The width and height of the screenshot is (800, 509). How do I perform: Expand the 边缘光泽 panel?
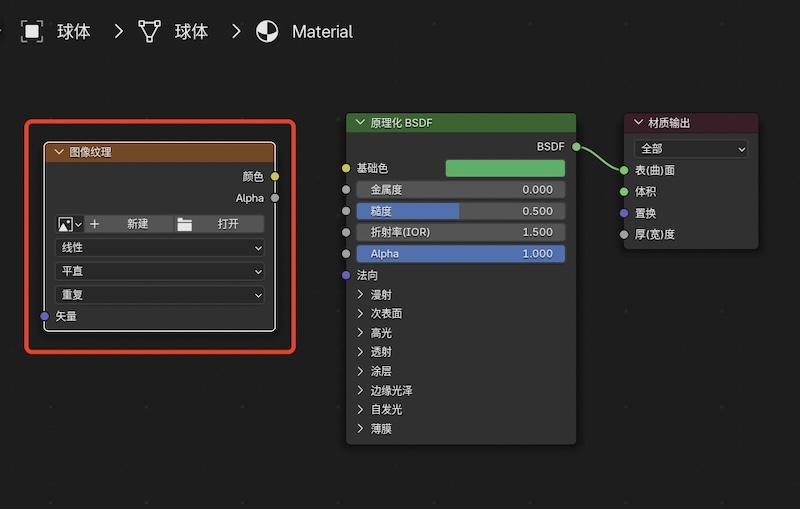coord(360,391)
